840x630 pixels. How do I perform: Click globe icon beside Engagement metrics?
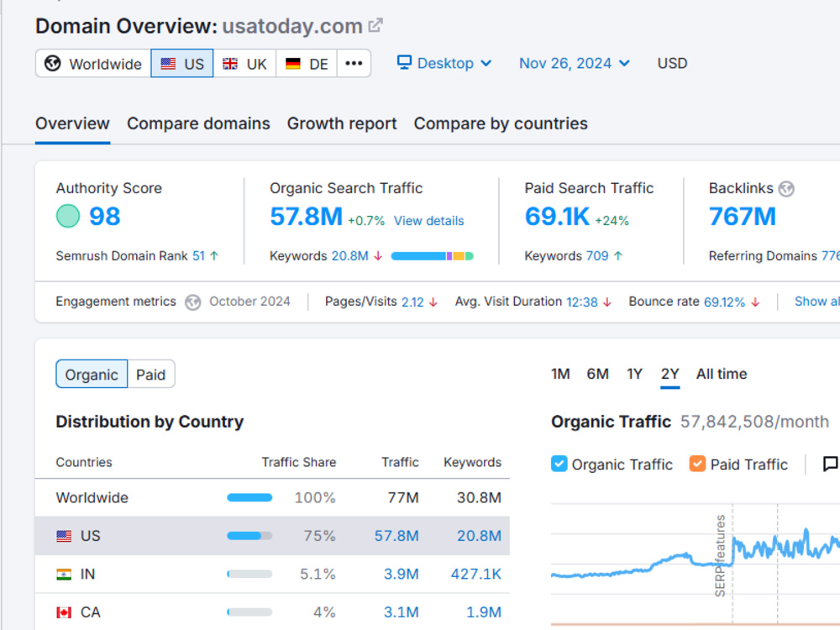(193, 302)
